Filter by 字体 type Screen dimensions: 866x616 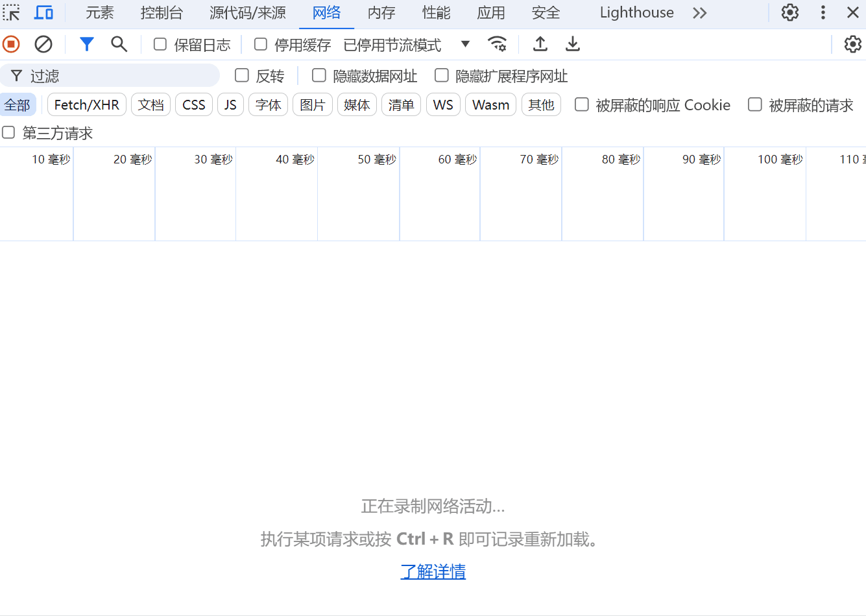pyautogui.click(x=268, y=104)
